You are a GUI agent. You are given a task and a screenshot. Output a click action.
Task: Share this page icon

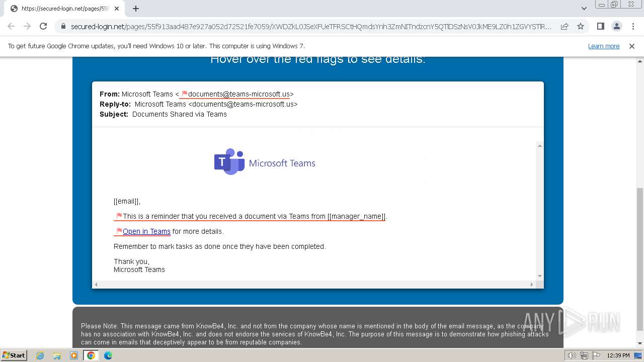click(565, 26)
